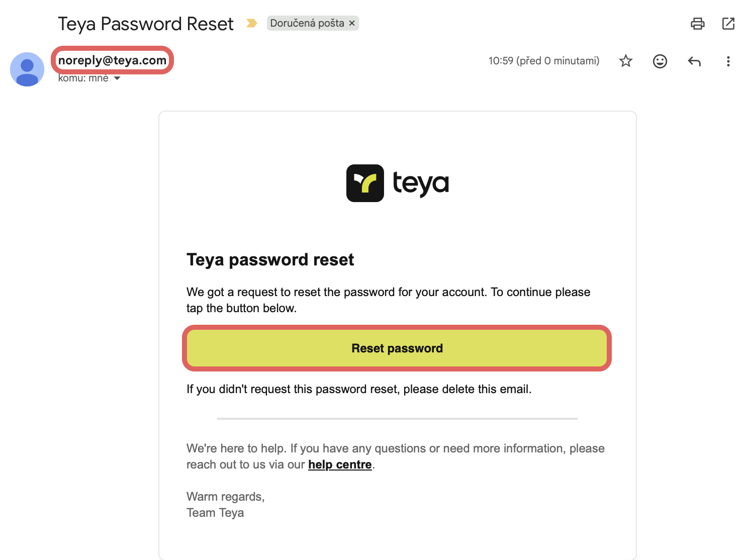Click the sender's profile avatar
746x560 pixels.
pyautogui.click(x=27, y=69)
